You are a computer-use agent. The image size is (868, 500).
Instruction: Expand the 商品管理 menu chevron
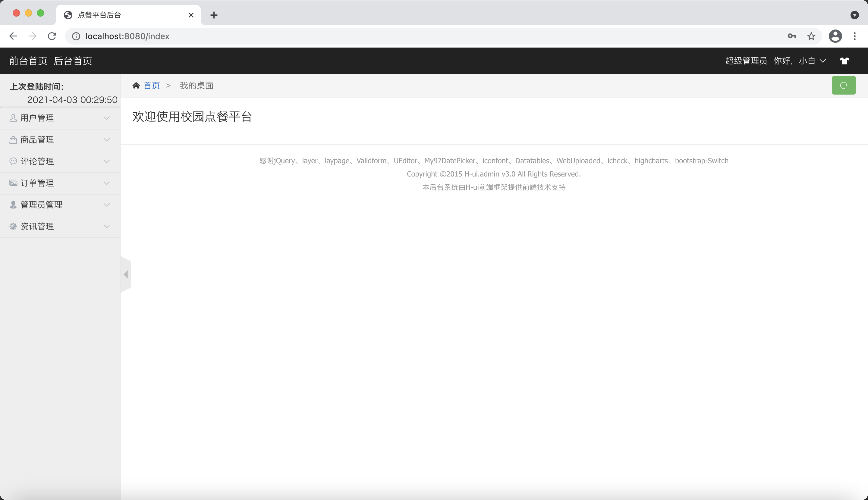(106, 140)
